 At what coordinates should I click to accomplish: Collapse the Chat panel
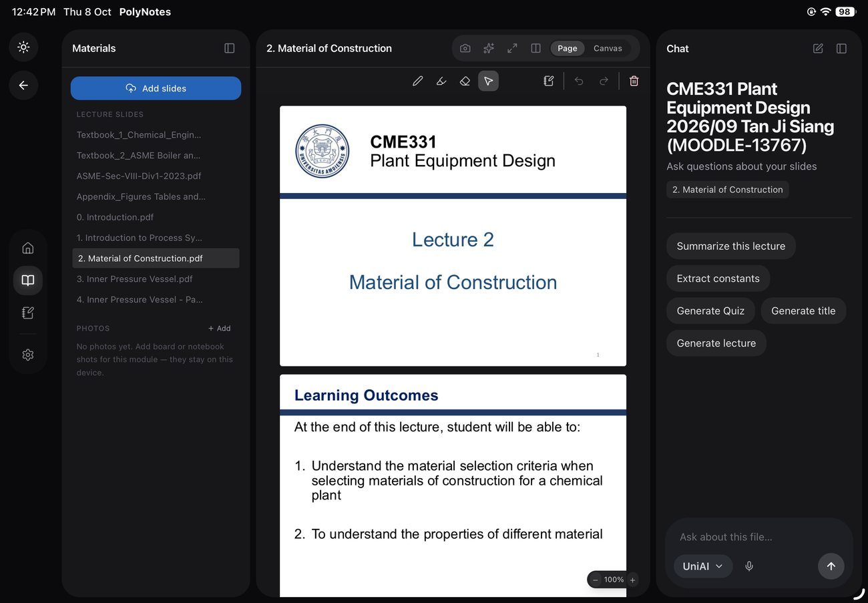pyautogui.click(x=841, y=48)
